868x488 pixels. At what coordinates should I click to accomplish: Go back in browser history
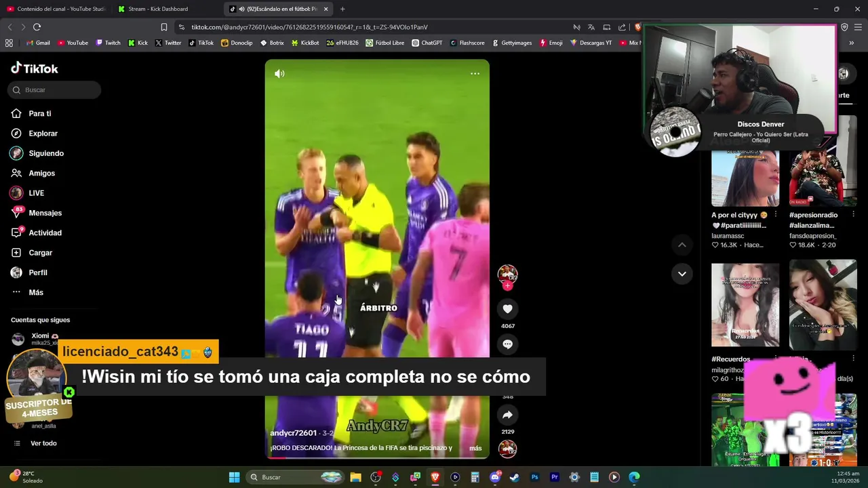click(9, 27)
